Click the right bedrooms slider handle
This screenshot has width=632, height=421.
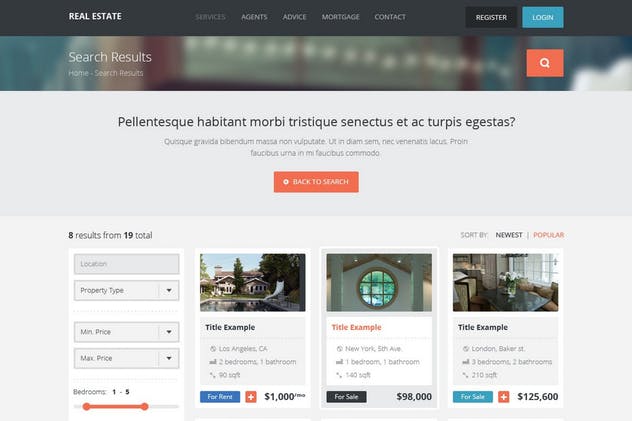[x=144, y=406]
